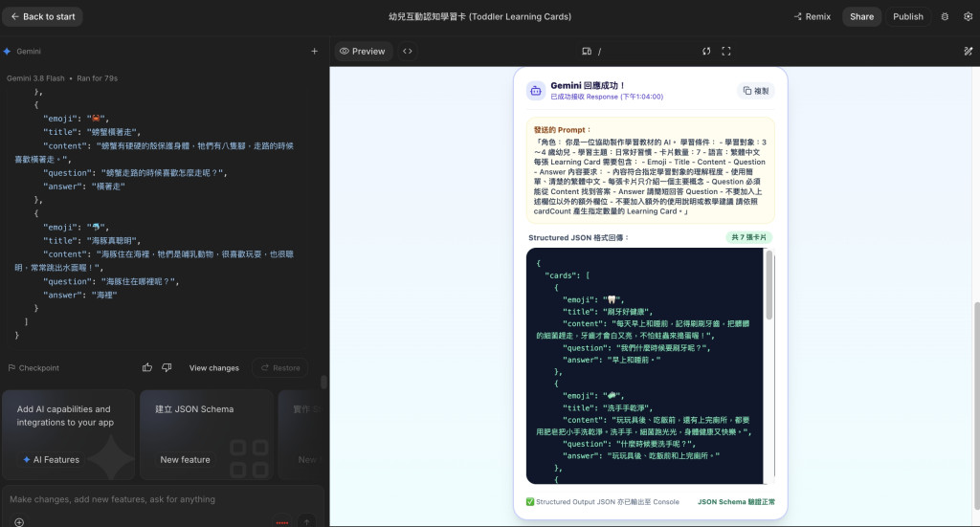The height and width of the screenshot is (527, 980).
Task: Click the "title": "刷牙好健康" line
Action: tap(607, 312)
